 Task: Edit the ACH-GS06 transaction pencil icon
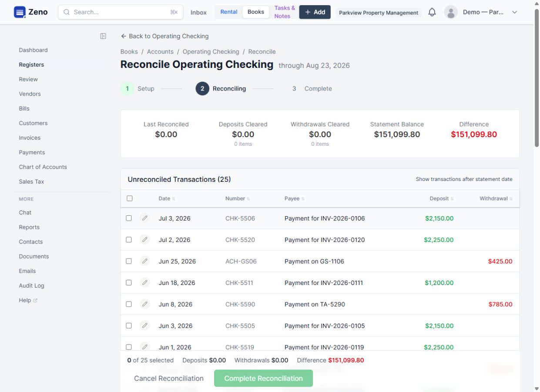pos(145,261)
